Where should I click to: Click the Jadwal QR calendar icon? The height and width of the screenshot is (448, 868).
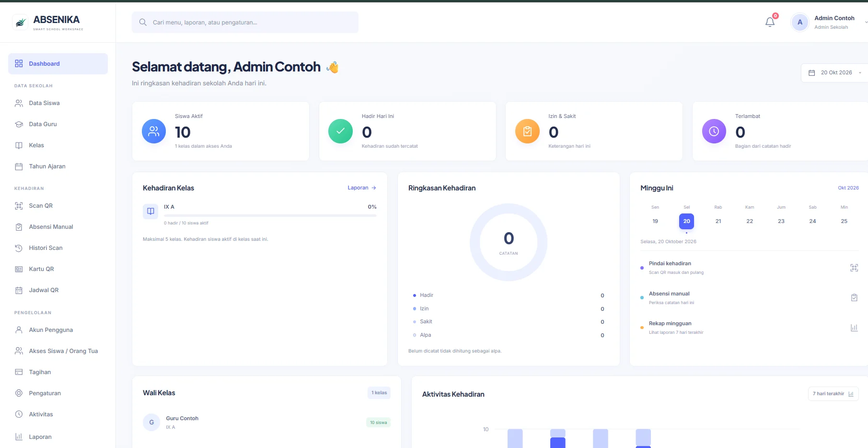(19, 290)
